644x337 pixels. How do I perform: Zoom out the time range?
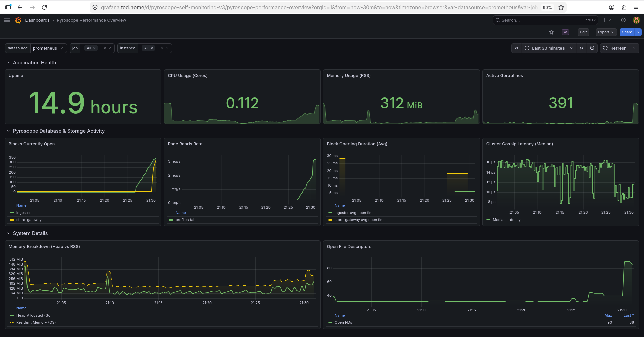pos(592,48)
